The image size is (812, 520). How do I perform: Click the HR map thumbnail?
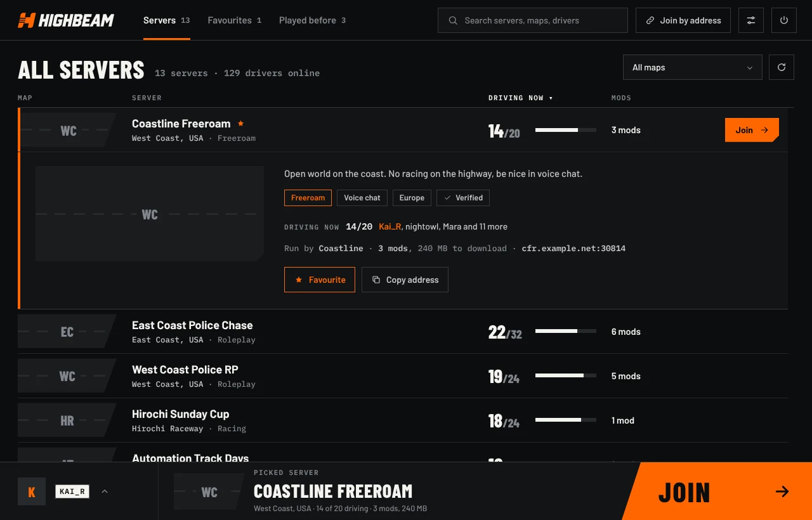coord(67,420)
